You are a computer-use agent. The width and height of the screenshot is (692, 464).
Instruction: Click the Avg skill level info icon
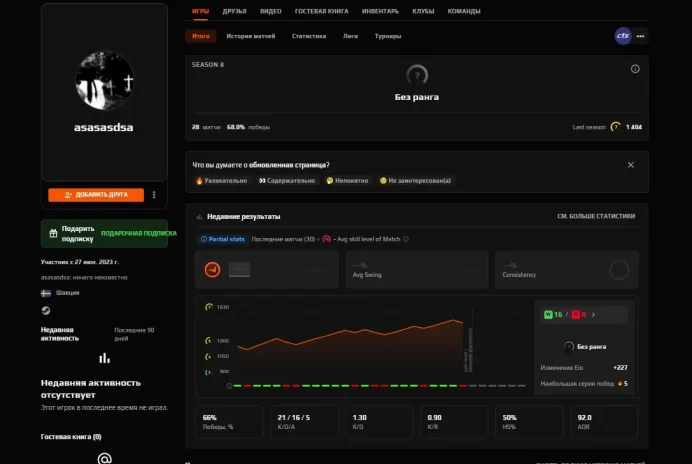point(406,239)
